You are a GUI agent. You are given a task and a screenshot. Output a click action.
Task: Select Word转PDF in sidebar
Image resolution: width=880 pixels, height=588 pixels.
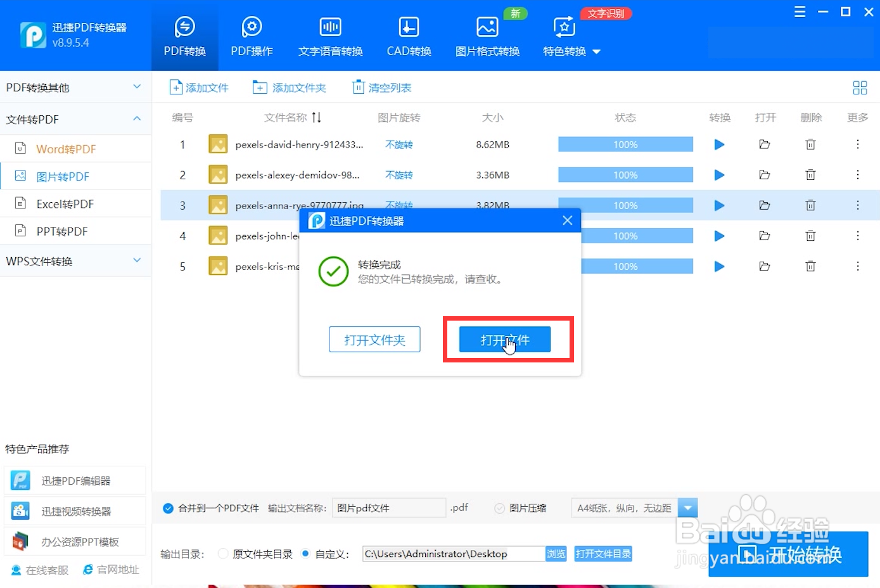point(75,149)
